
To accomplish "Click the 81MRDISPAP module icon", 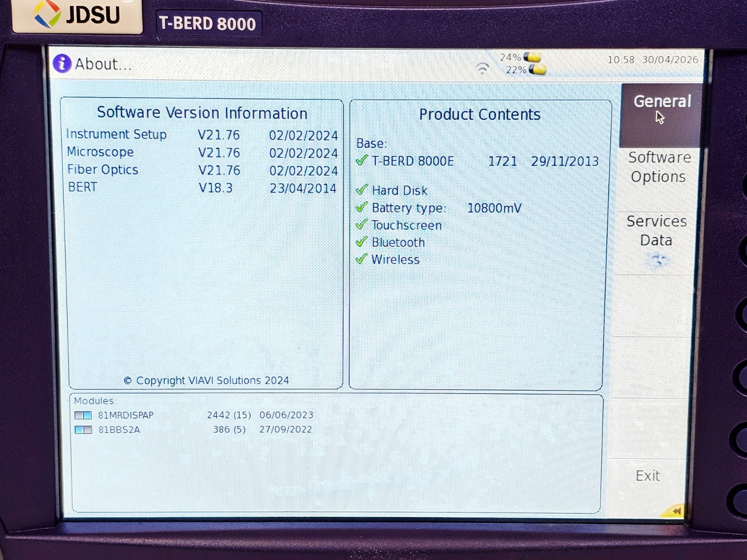I will [83, 415].
